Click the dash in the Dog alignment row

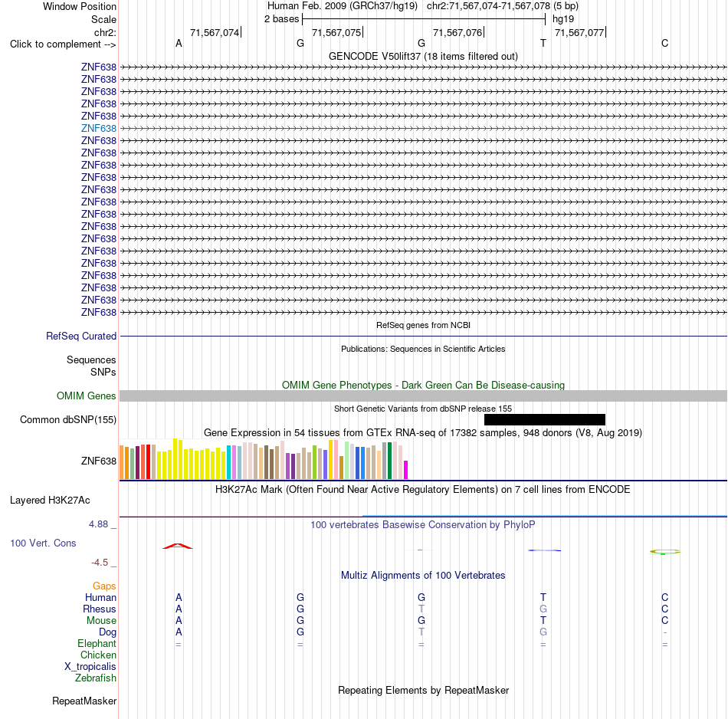(x=665, y=632)
